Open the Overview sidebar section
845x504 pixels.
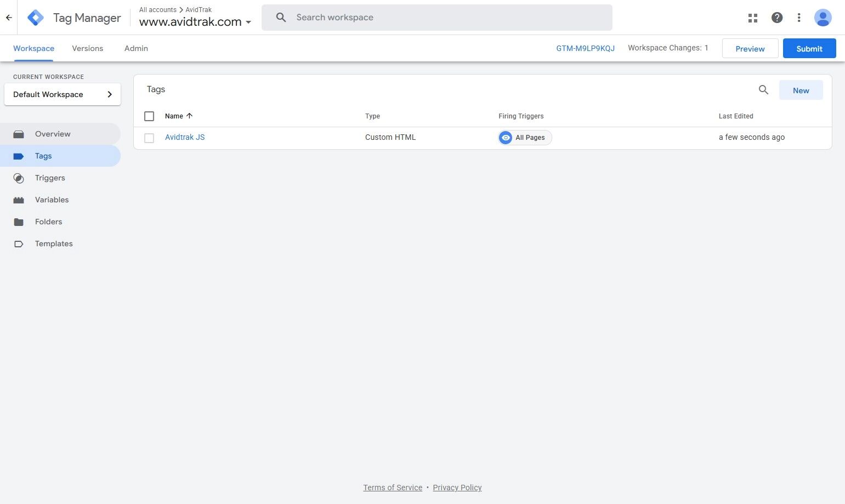click(x=19, y=134)
